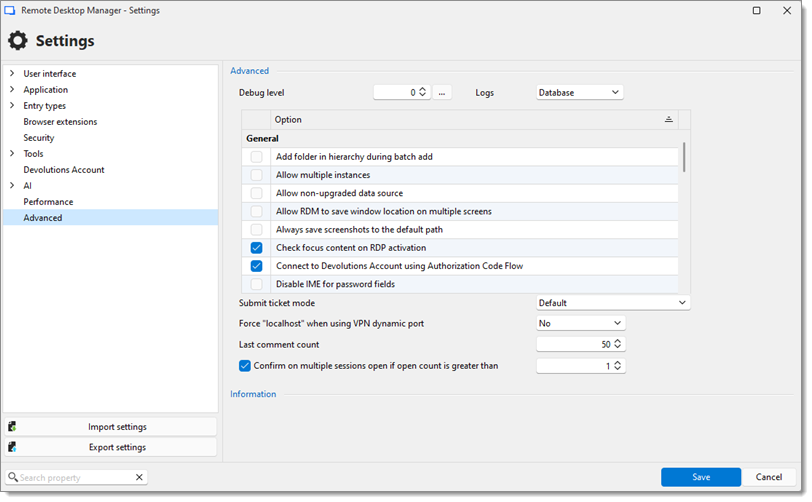The image size is (812, 502).
Task: Click the Cancel button
Action: 768,477
